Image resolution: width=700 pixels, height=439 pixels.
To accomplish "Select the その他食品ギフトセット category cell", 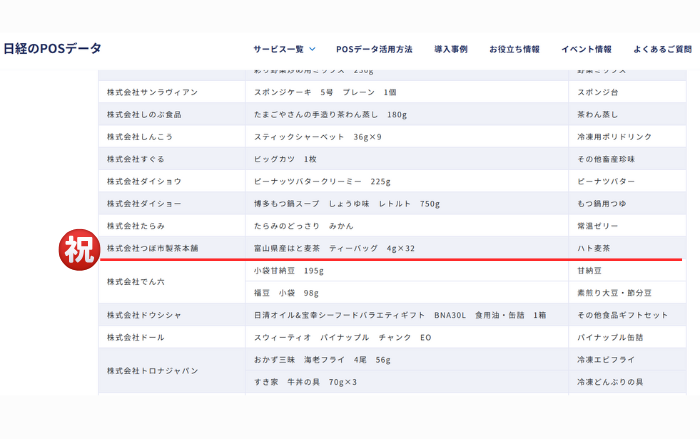I will pyautogui.click(x=627, y=315).
